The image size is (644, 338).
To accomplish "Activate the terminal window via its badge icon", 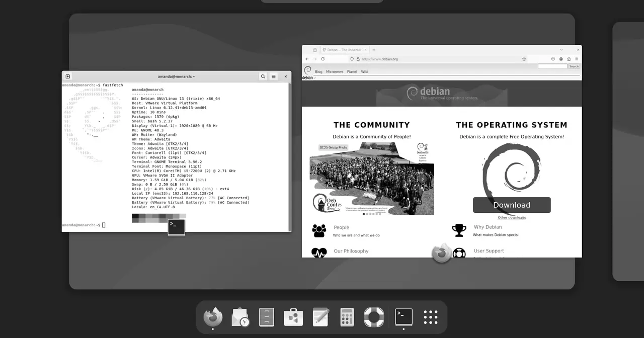I will click(x=177, y=227).
